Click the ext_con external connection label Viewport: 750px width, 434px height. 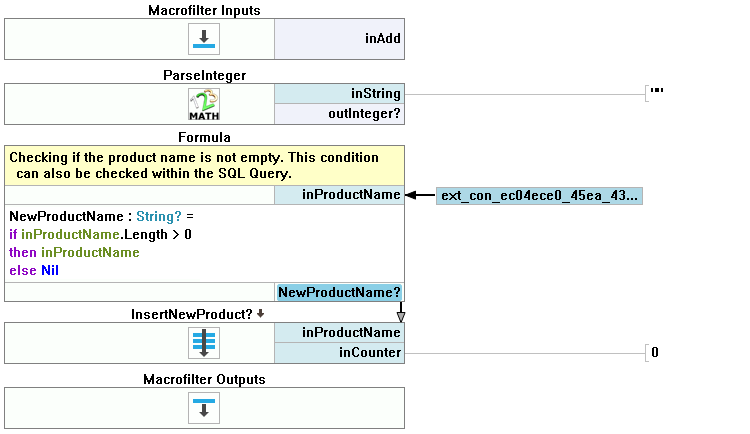pyautogui.click(x=539, y=196)
